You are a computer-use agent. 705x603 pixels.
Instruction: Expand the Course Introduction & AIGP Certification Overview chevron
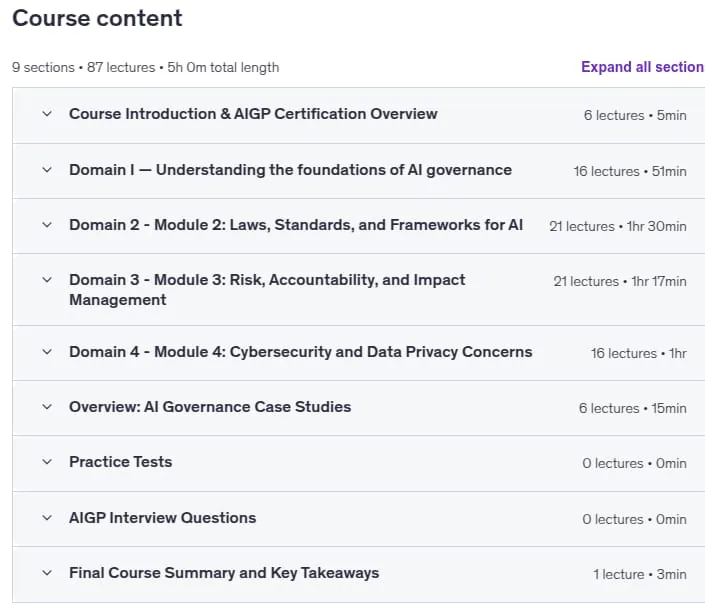click(47, 114)
